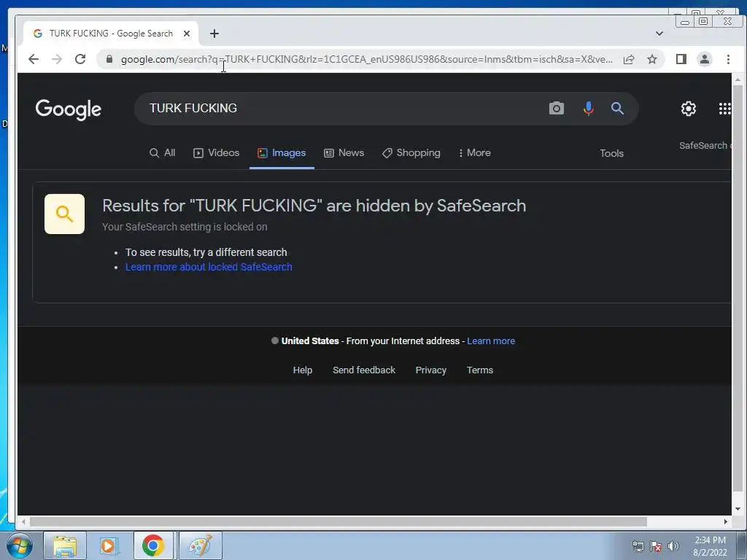Click horizontal scrollbar right arrow
Screen dimensions: 747x560
[x=726, y=521]
